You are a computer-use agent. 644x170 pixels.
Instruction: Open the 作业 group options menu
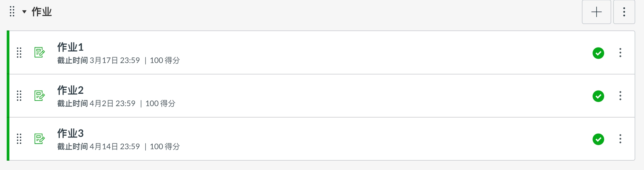tap(624, 12)
